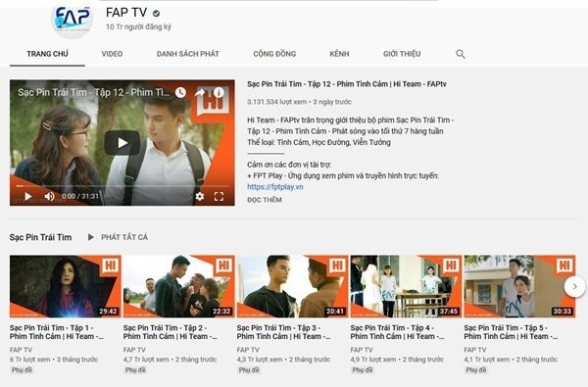The height and width of the screenshot is (387, 588).
Task: Open the GIỚI THIỆU tab
Action: pos(402,54)
